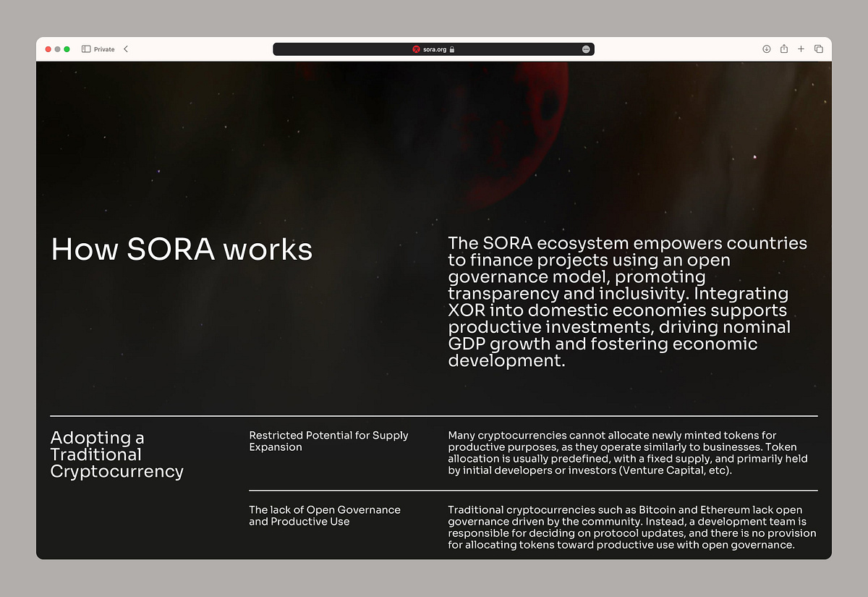Click the padlock security icon
868x597 pixels.
pyautogui.click(x=452, y=49)
